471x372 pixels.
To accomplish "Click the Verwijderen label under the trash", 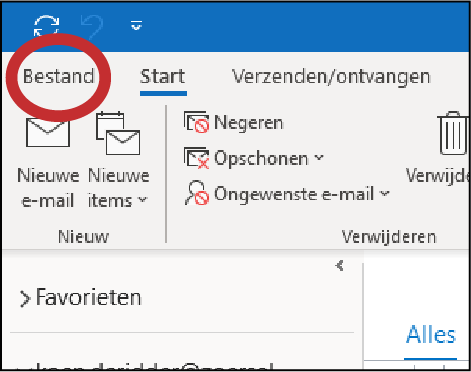I will (x=437, y=175).
